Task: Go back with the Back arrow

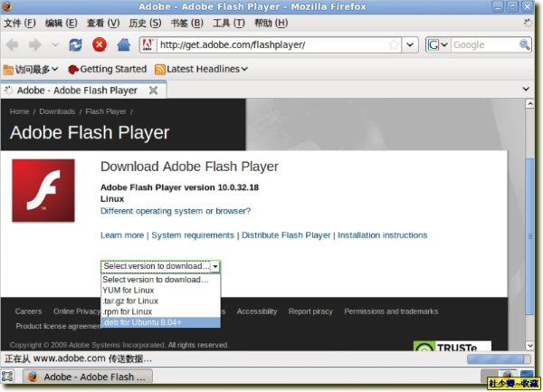Action: [x=13, y=44]
